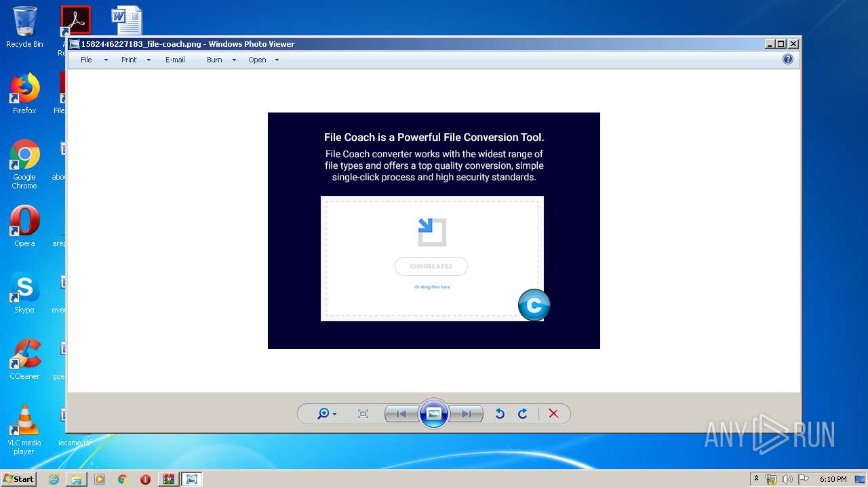The image size is (868, 488).
Task: Open the zoom magnifier control
Action: pyautogui.click(x=327, y=413)
